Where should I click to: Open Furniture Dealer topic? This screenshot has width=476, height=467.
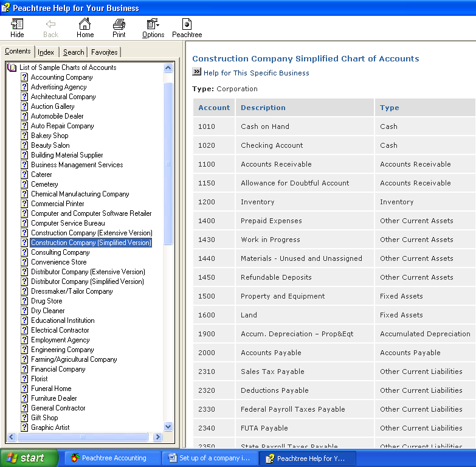(53, 398)
